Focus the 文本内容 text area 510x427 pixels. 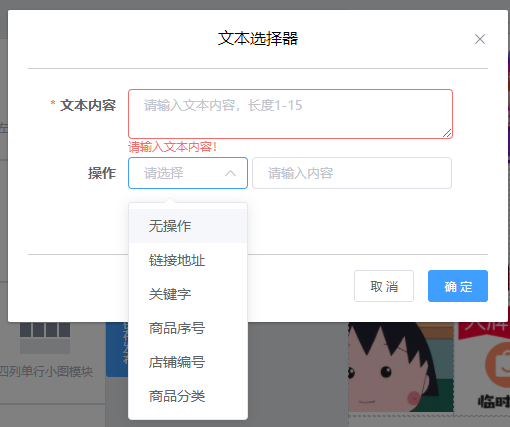[290, 114]
